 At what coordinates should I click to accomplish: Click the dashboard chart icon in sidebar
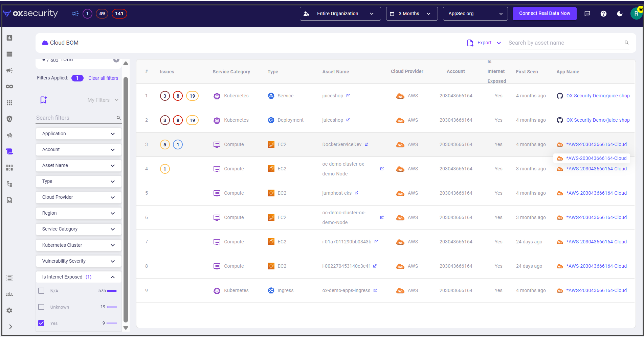click(x=9, y=38)
